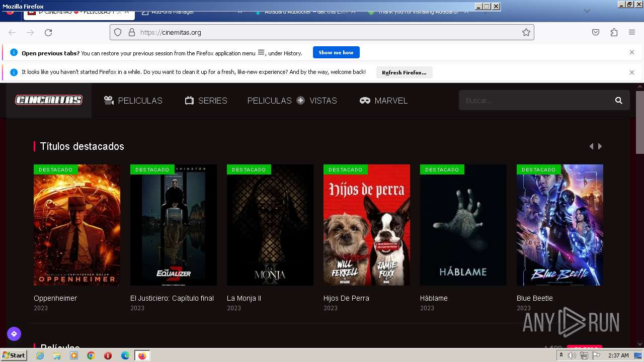The image size is (644, 362).
Task: Open the Windows Start menu
Action: (14, 355)
